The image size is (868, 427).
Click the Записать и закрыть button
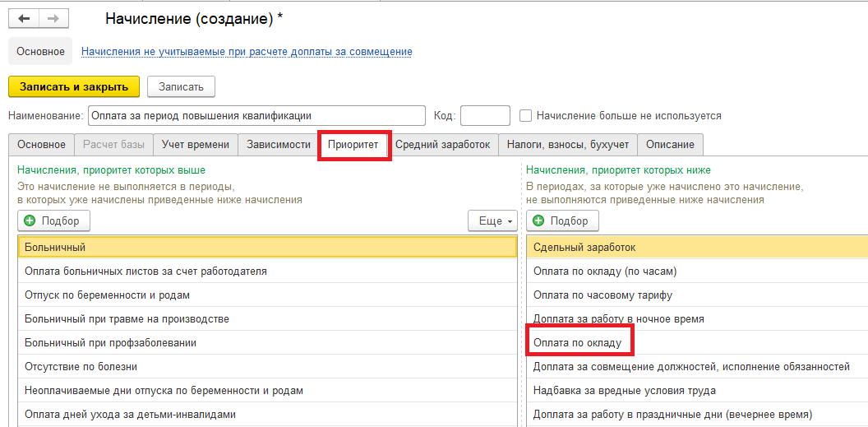coord(74,87)
